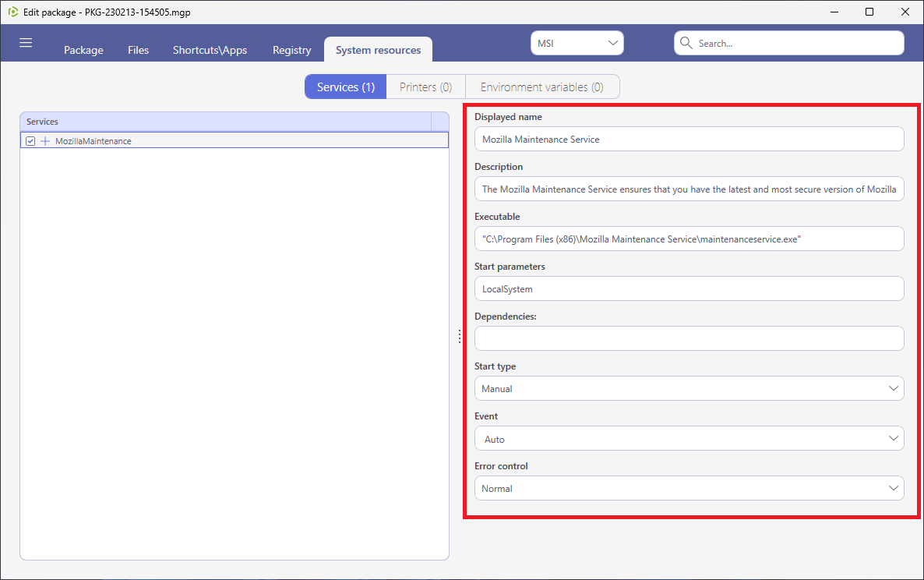Focus the Displayed name field
This screenshot has width=924, height=580.
click(x=689, y=139)
